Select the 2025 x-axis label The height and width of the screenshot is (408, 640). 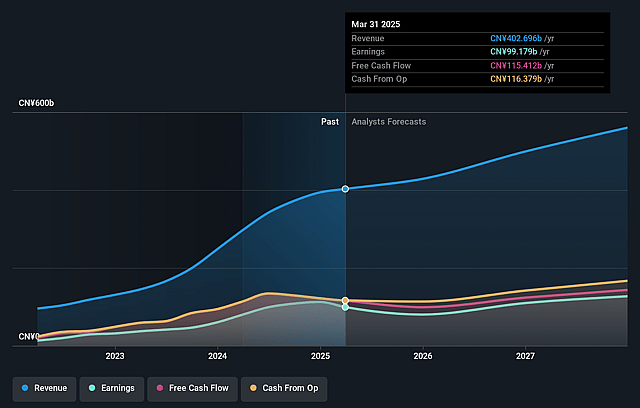320,356
